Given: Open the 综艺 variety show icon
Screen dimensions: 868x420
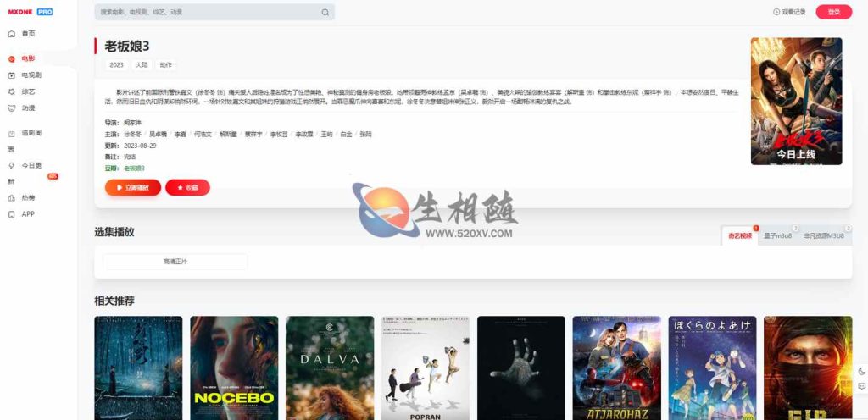Looking at the screenshot, I should tap(12, 91).
